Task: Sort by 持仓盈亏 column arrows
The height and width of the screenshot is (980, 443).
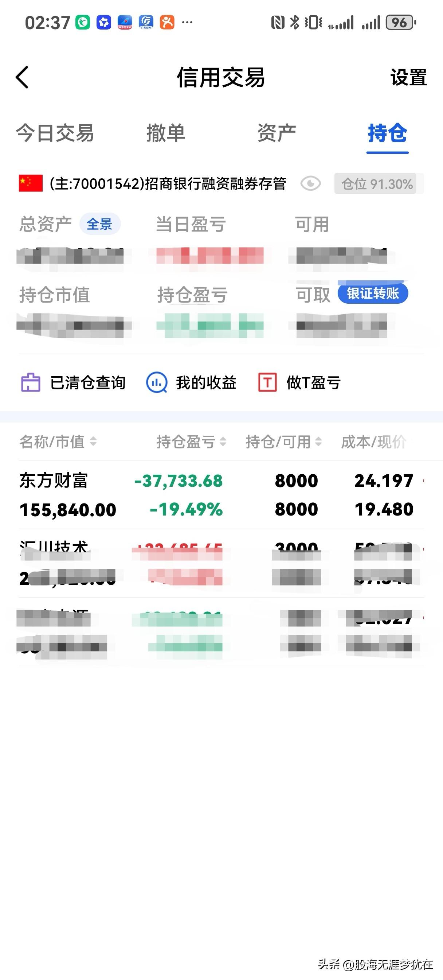Action: [x=223, y=442]
